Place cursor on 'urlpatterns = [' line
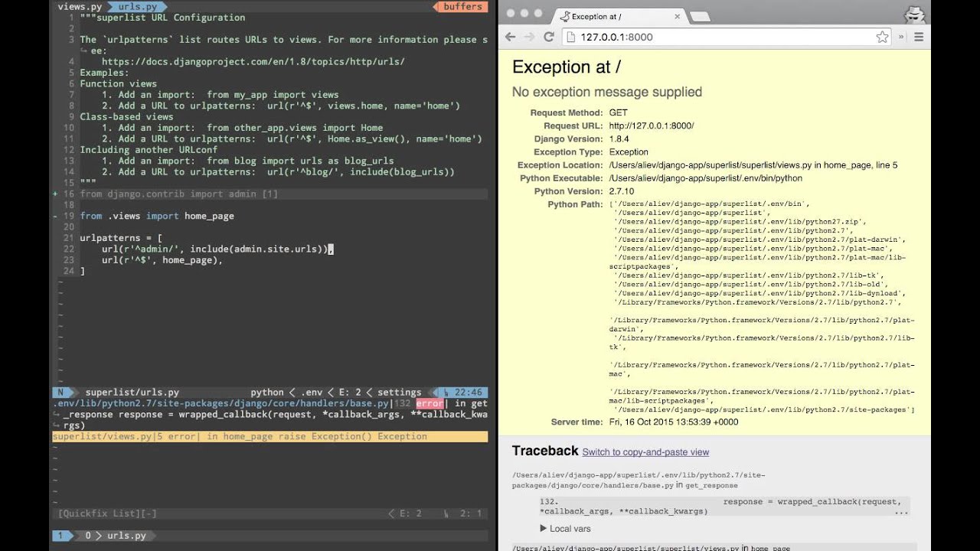The height and width of the screenshot is (551, 980). coord(121,238)
